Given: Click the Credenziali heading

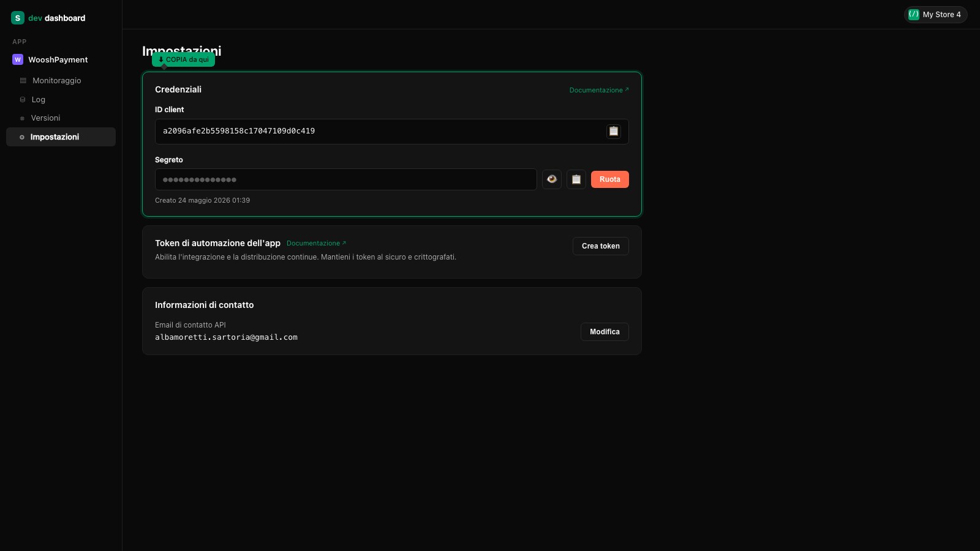Looking at the screenshot, I should [x=178, y=89].
